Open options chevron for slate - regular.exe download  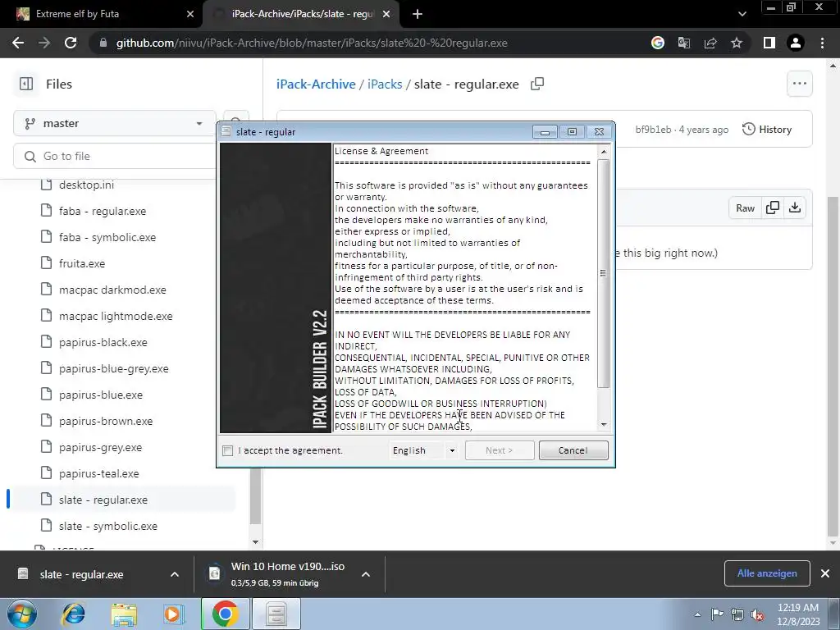(x=175, y=574)
